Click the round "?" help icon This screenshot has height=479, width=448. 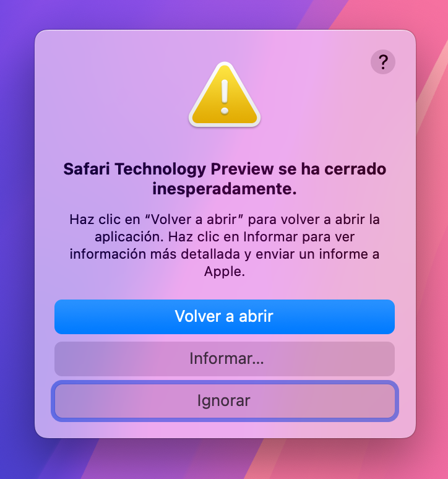(x=382, y=62)
